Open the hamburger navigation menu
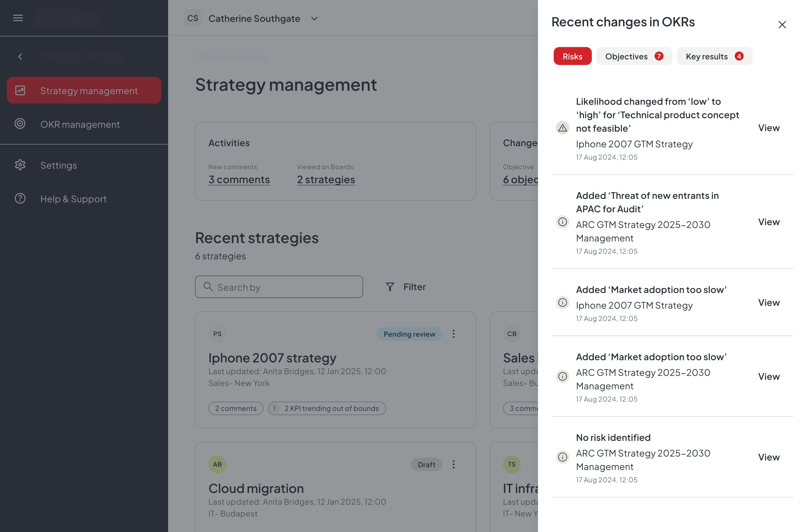 coord(18,18)
